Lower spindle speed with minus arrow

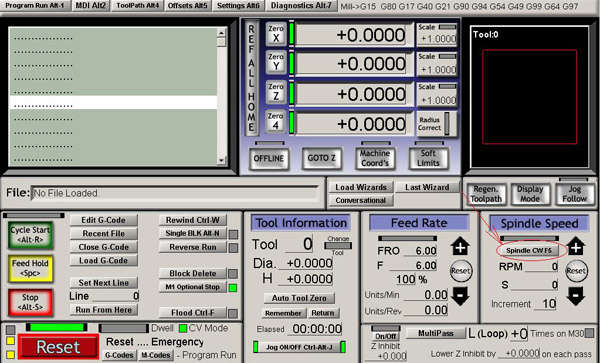(576, 296)
